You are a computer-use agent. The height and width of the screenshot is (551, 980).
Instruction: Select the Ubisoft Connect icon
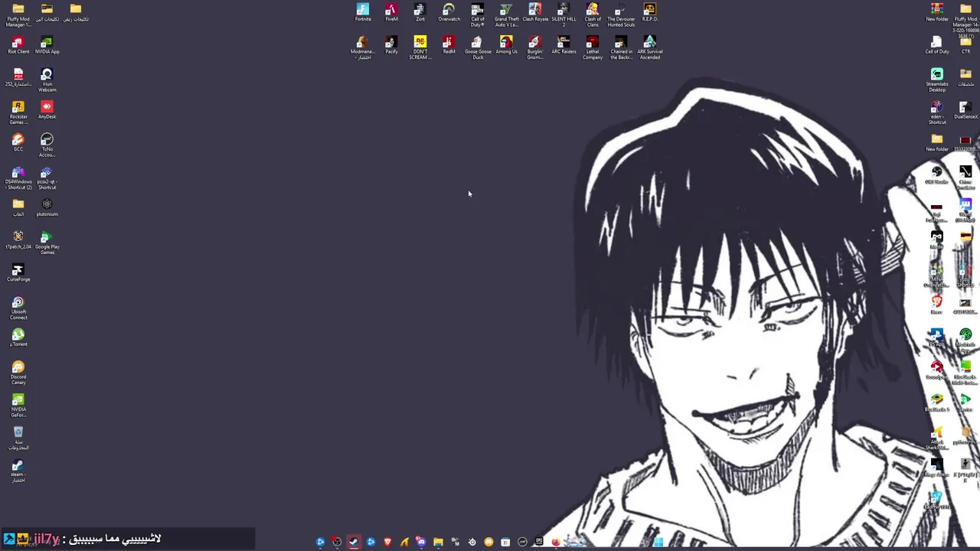tap(18, 308)
